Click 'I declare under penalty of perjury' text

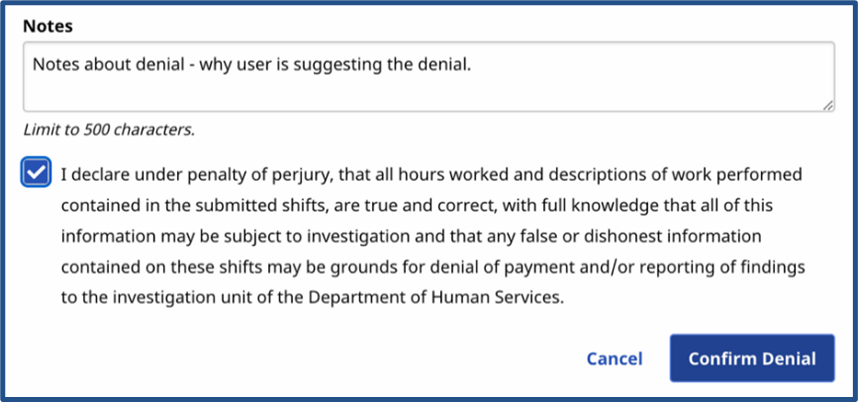(x=196, y=175)
